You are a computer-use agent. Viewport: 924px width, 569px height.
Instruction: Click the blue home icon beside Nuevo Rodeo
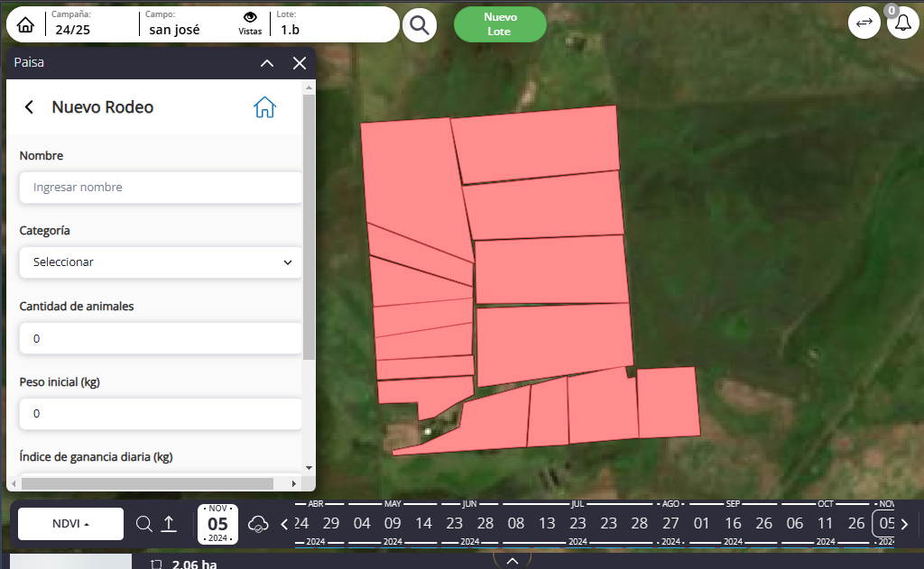click(264, 107)
